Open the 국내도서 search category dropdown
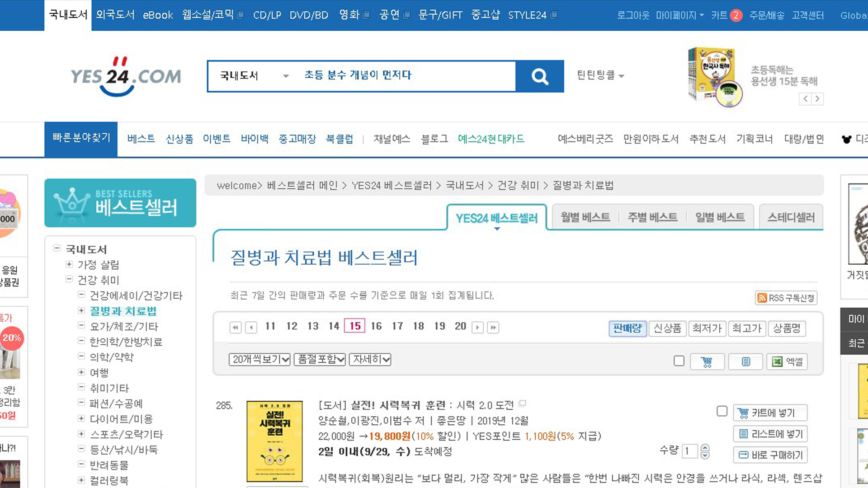The height and width of the screenshot is (488, 868). click(x=254, y=76)
